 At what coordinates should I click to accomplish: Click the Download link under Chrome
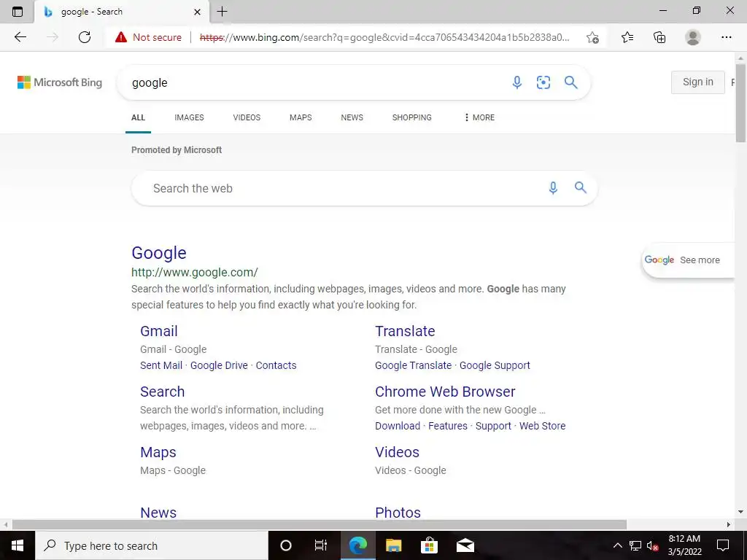[398, 426]
